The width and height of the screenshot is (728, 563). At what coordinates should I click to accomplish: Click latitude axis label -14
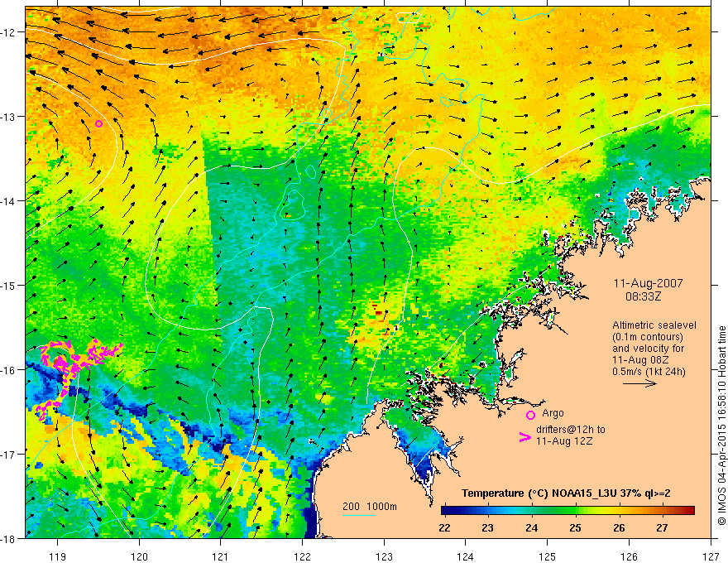8,201
